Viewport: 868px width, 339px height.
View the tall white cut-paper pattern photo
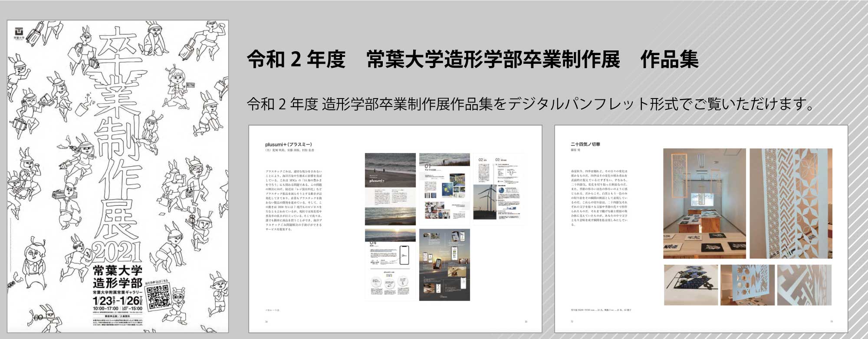[x=790, y=204]
